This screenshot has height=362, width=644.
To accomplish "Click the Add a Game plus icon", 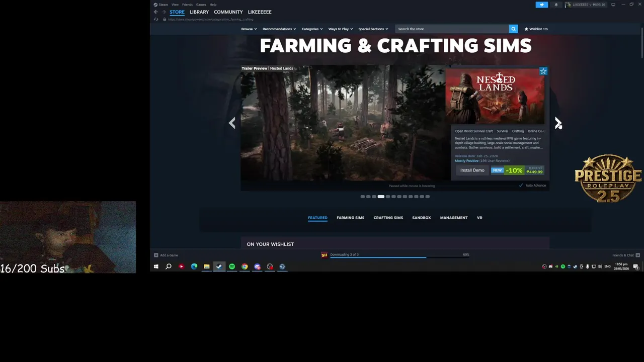I will pyautogui.click(x=156, y=255).
